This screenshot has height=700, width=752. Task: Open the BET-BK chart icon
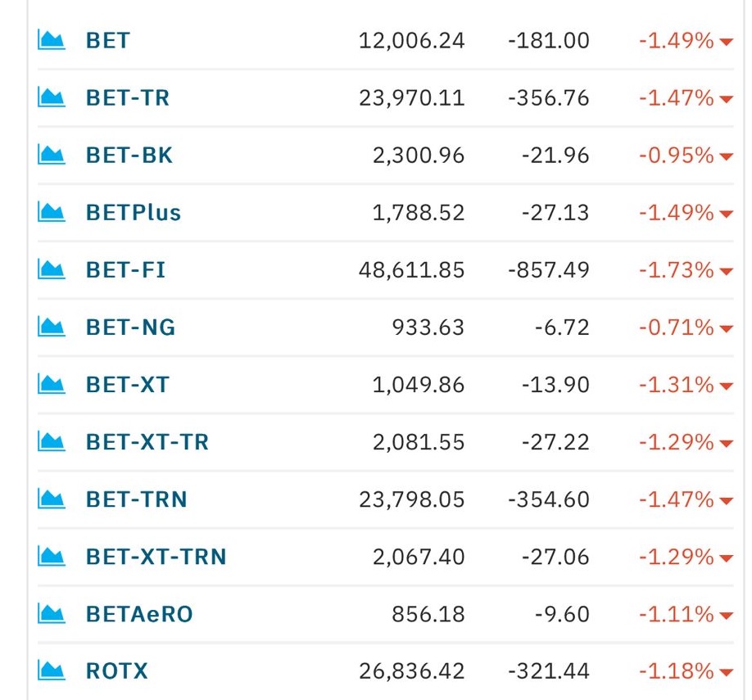tap(52, 155)
